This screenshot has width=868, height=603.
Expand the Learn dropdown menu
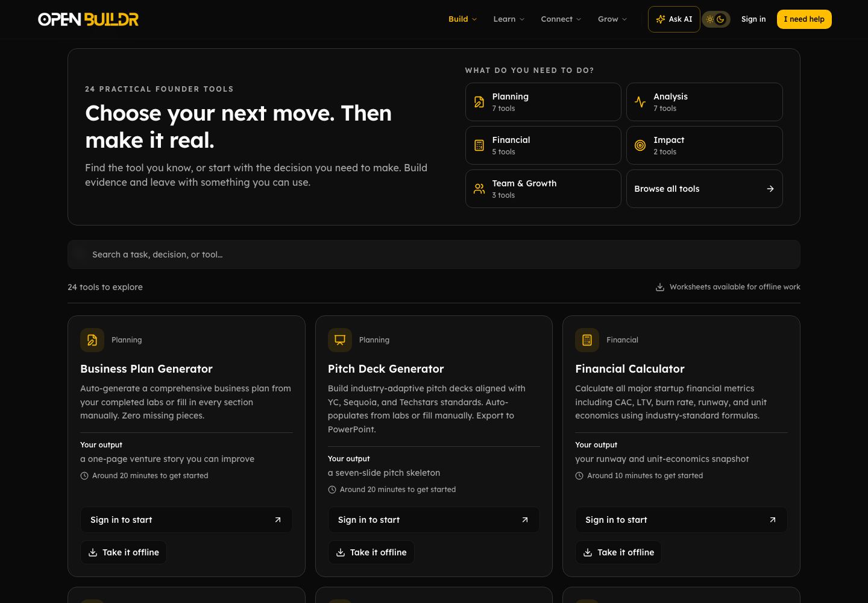509,19
